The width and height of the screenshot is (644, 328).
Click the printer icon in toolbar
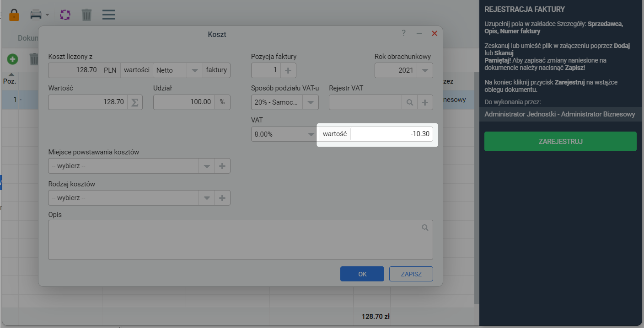pos(36,15)
